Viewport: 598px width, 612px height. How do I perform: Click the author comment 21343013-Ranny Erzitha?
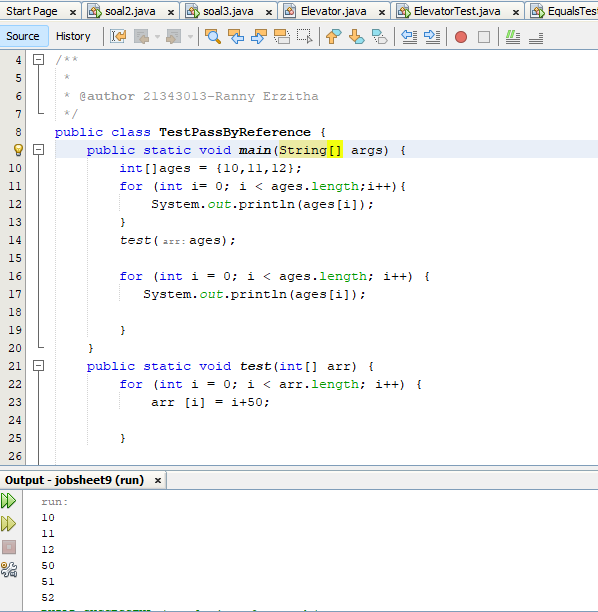(x=231, y=96)
